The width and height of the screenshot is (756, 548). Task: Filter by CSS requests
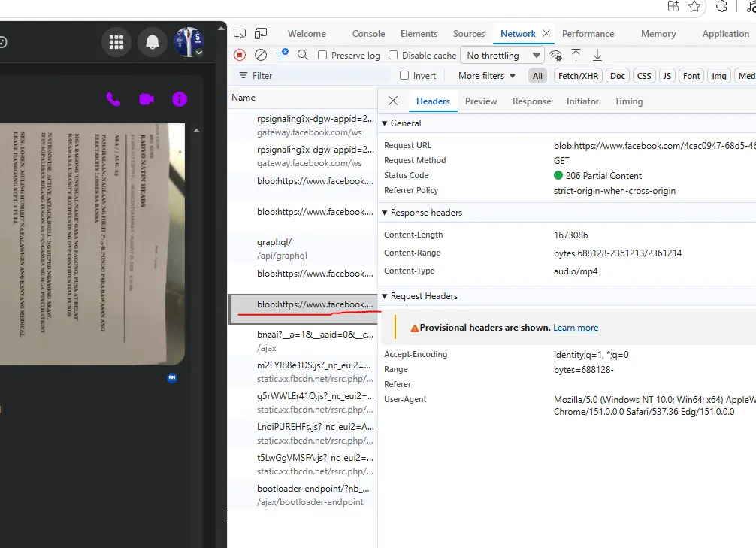point(644,76)
